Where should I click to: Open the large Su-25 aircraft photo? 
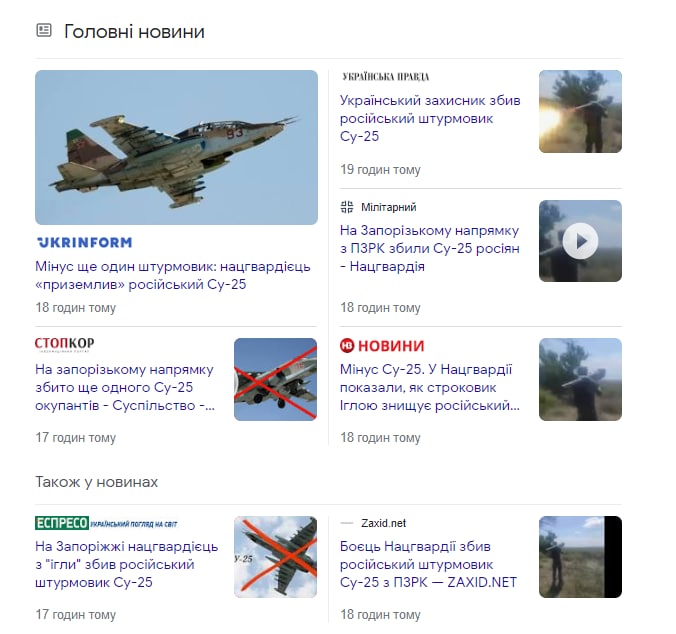pyautogui.click(x=176, y=147)
